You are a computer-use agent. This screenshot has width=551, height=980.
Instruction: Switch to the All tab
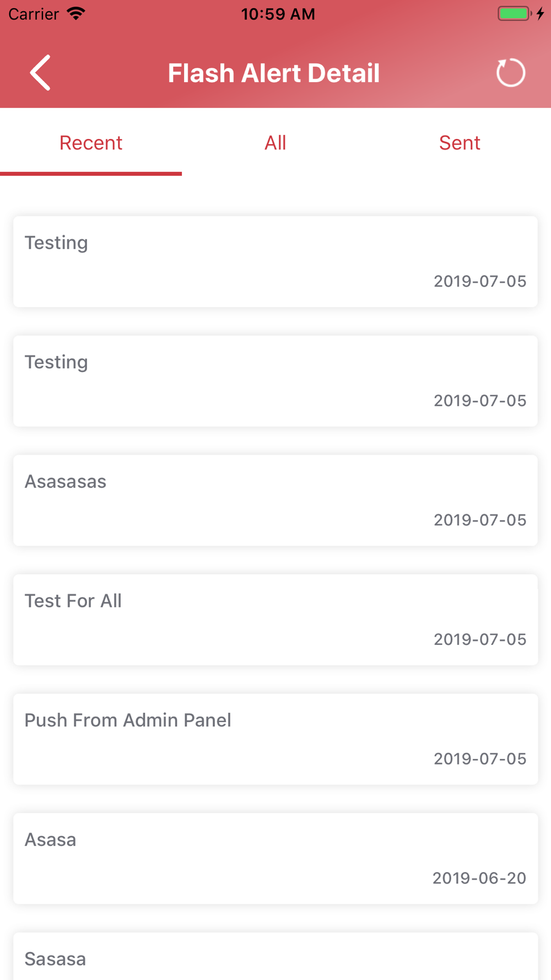click(x=275, y=143)
